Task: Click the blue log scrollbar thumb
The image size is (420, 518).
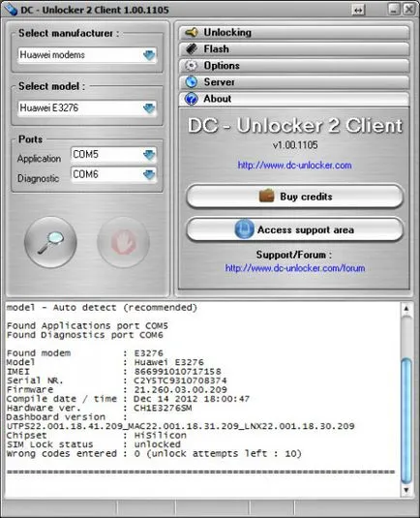Action: (406, 421)
